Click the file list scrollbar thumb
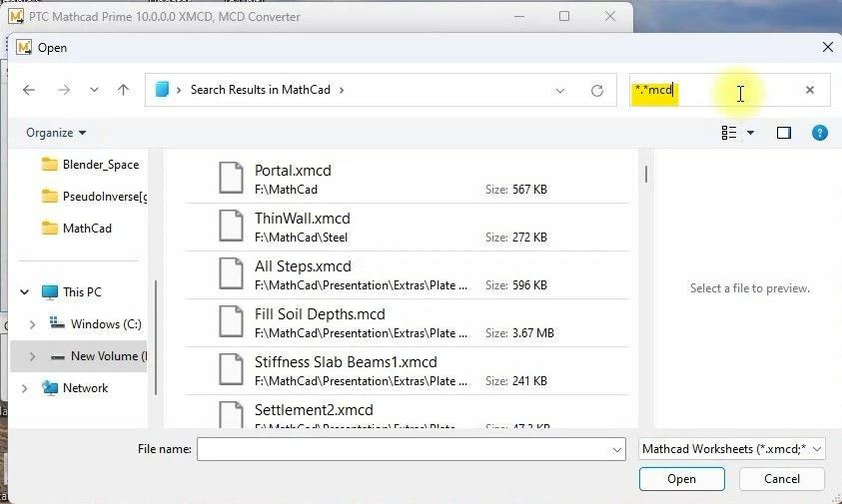The width and height of the screenshot is (842, 504). [x=646, y=174]
